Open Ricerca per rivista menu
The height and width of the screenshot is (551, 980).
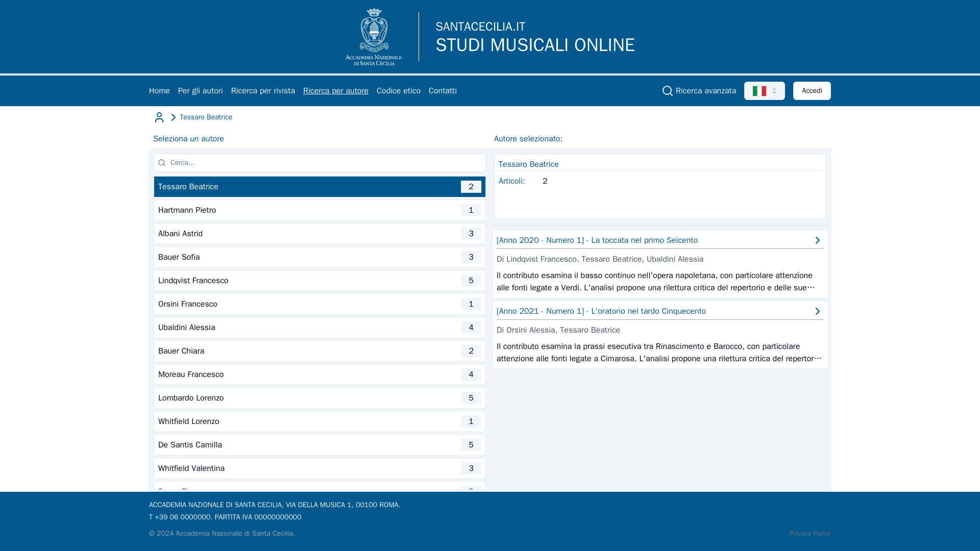tap(263, 91)
